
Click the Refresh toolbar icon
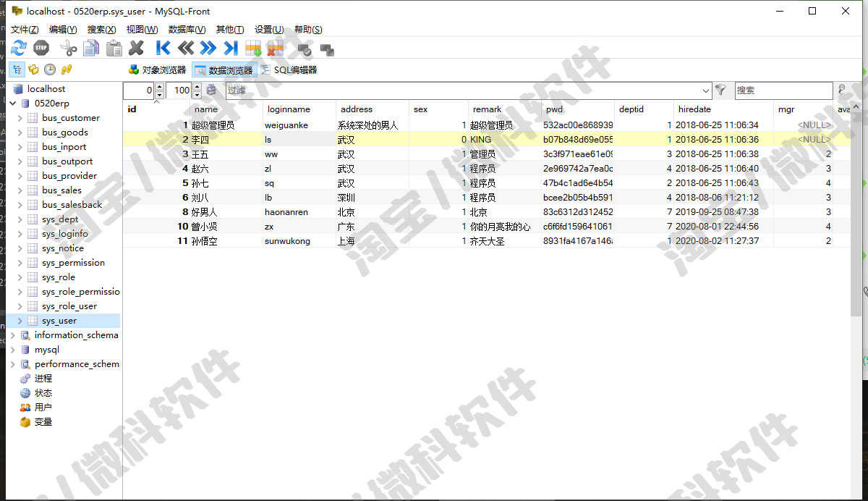pos(18,49)
